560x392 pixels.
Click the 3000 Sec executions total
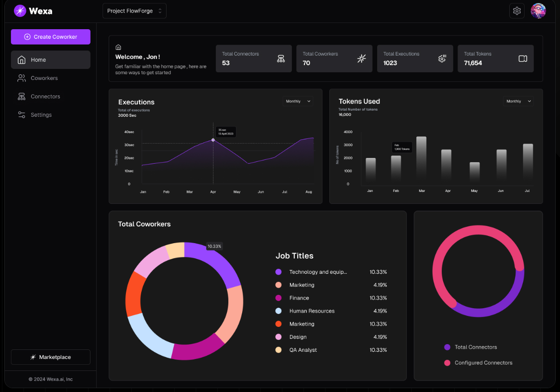(127, 115)
